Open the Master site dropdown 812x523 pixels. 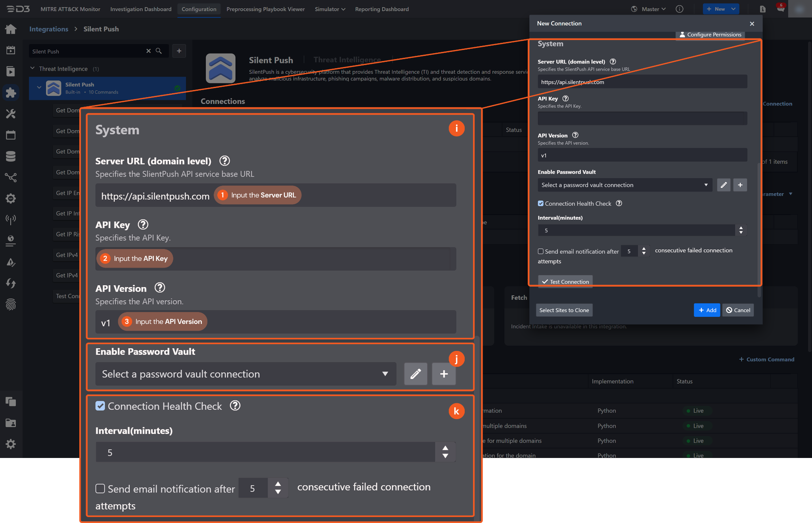[653, 9]
